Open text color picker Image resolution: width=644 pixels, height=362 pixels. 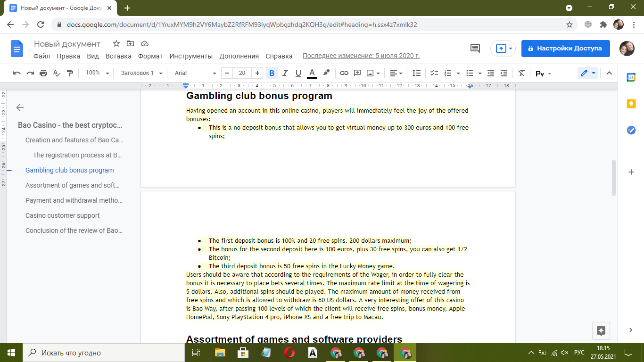[312, 73]
